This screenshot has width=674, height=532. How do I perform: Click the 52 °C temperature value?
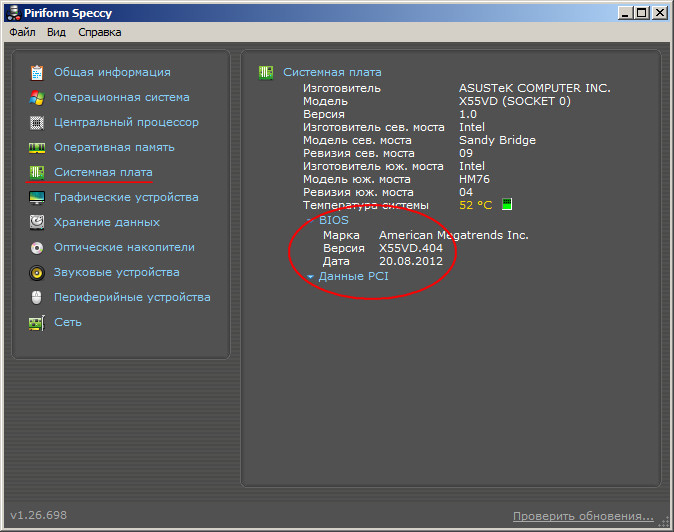click(x=475, y=205)
